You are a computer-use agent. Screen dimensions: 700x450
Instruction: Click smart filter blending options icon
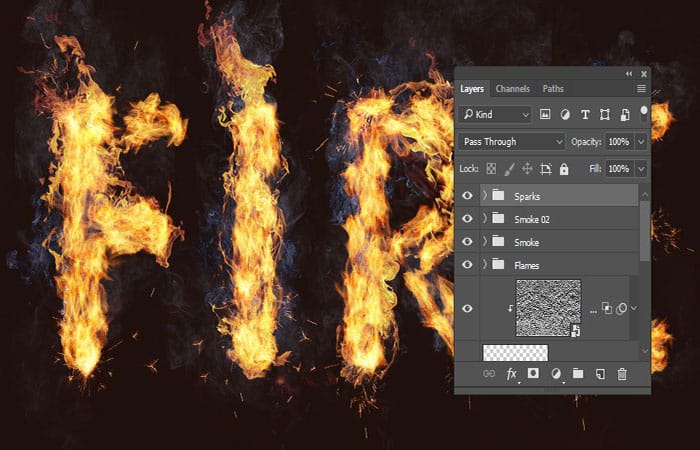(x=607, y=308)
